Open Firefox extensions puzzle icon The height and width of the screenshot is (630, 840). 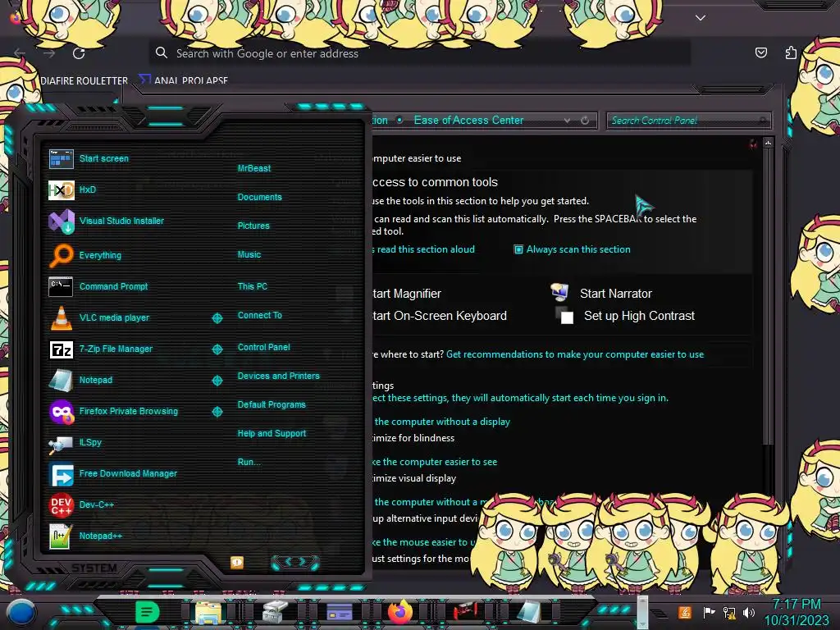791,52
